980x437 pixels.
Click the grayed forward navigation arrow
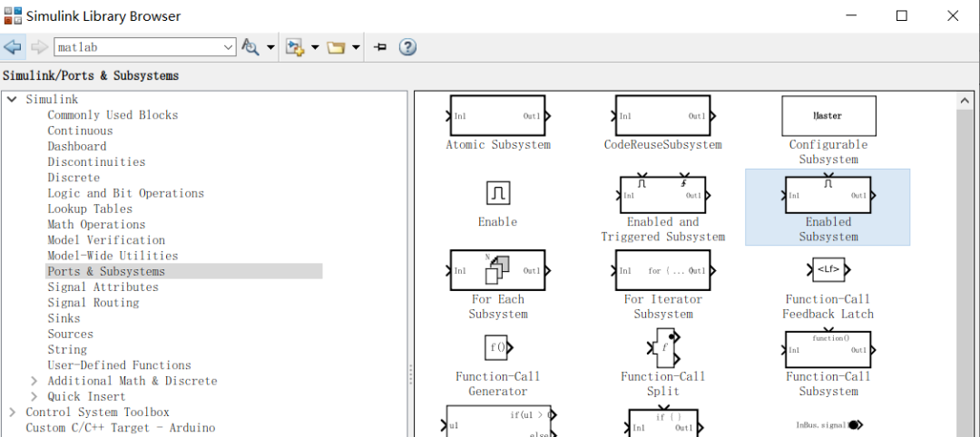point(39,47)
